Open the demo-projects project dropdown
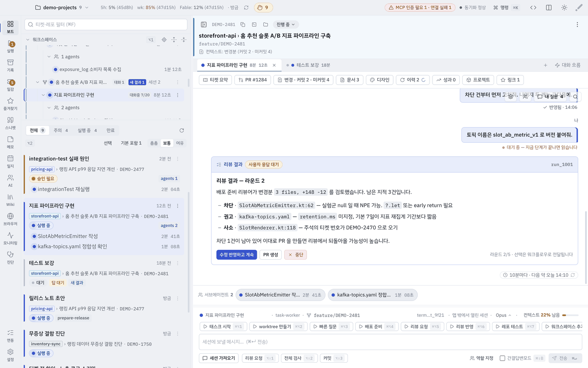The image size is (588, 368). (x=62, y=7)
